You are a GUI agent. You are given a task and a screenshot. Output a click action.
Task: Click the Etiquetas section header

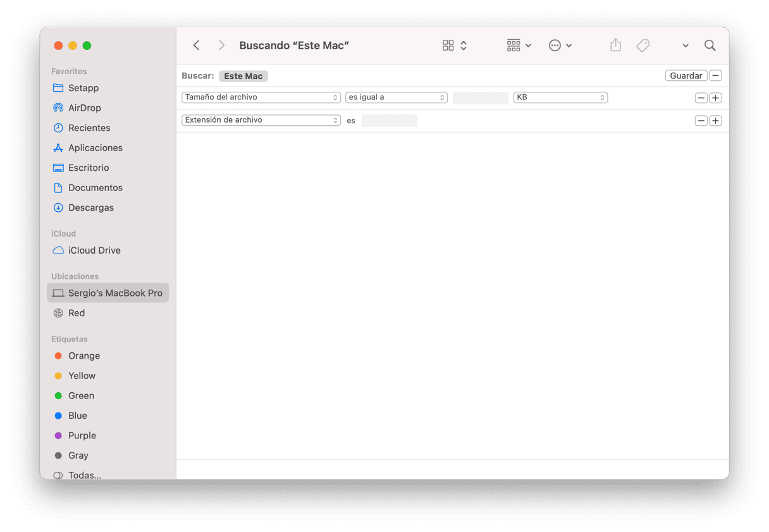[70, 339]
